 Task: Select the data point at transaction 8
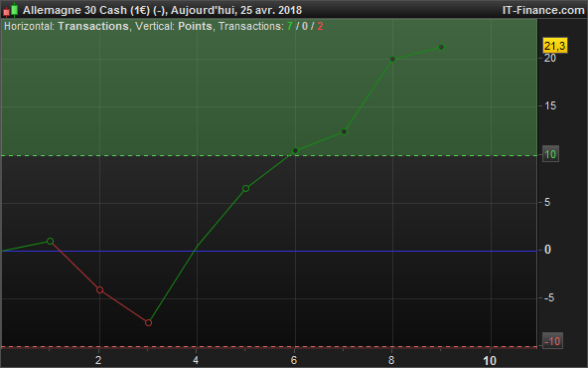392,59
